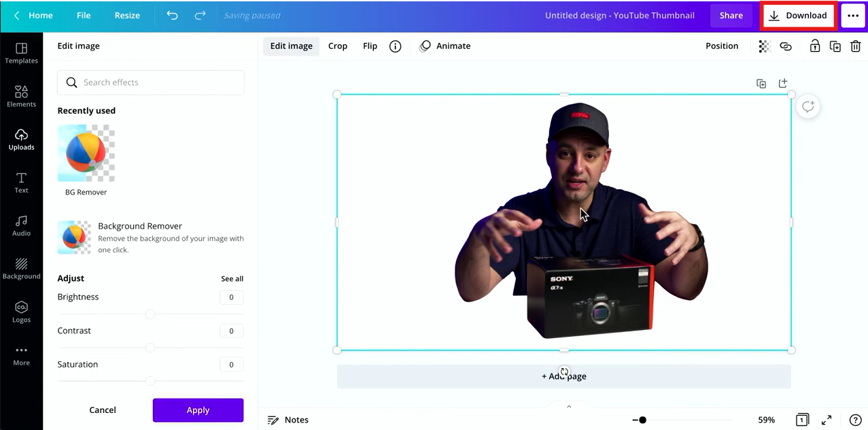Select the BG Remover thumbnail

[x=86, y=153]
